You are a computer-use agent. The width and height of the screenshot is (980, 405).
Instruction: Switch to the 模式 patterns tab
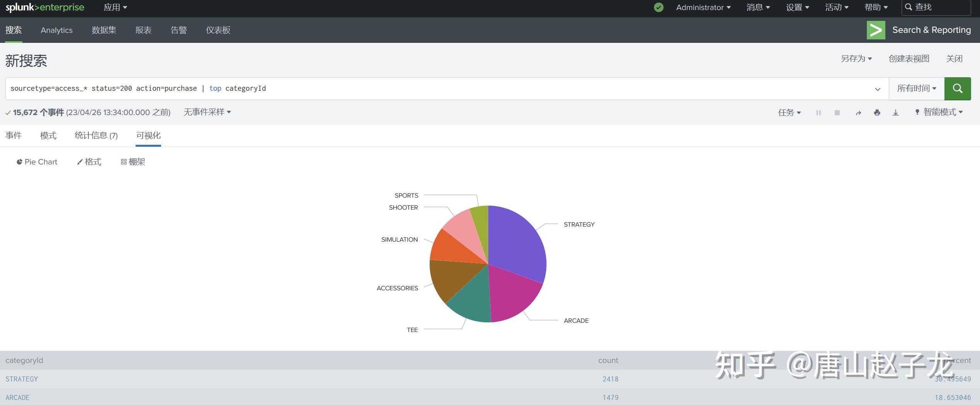48,136
